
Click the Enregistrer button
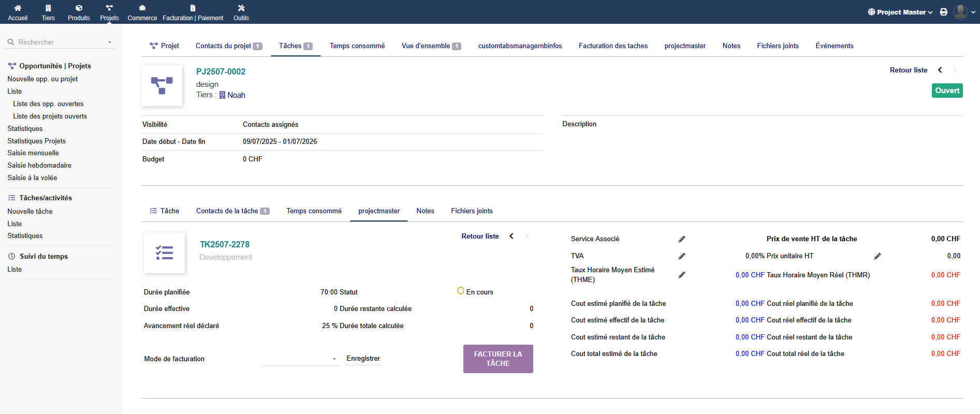tap(363, 359)
